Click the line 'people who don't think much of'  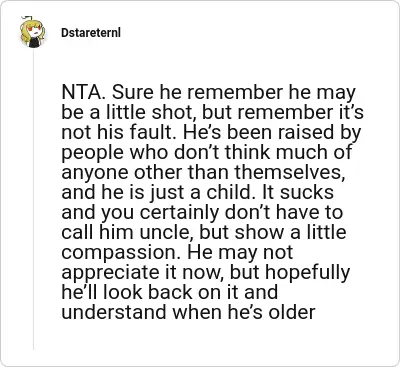(206, 153)
